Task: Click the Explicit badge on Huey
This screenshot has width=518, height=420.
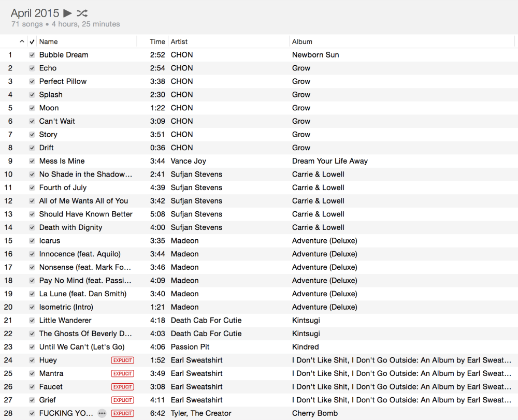Action: pos(122,360)
